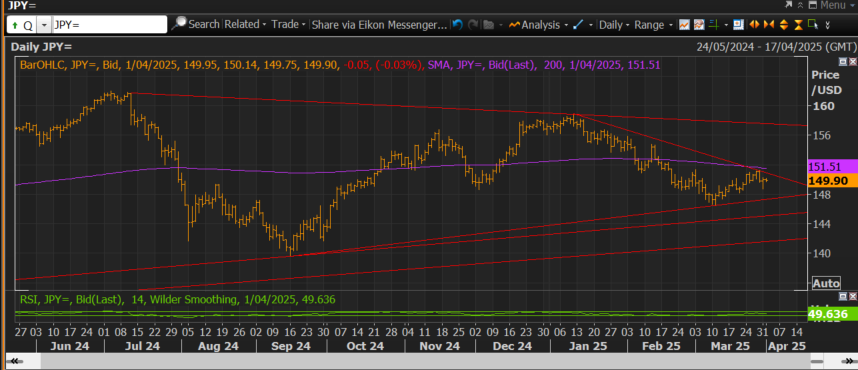Activate the zoom selection rectangle tool
The image size is (858, 370).
coord(813,24)
